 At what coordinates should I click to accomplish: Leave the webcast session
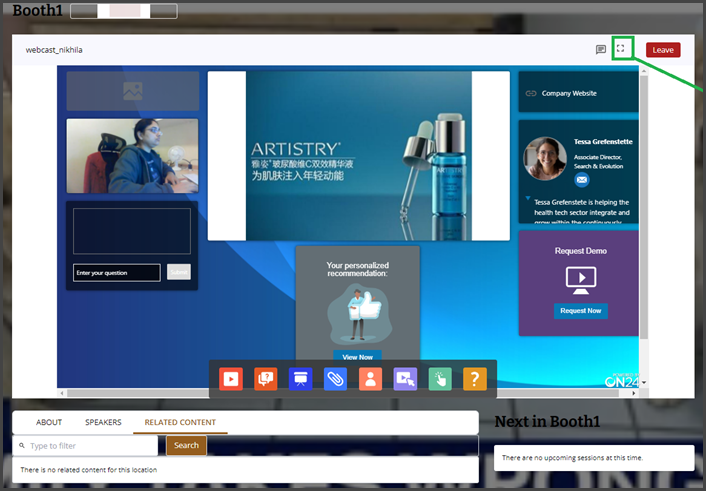[663, 50]
